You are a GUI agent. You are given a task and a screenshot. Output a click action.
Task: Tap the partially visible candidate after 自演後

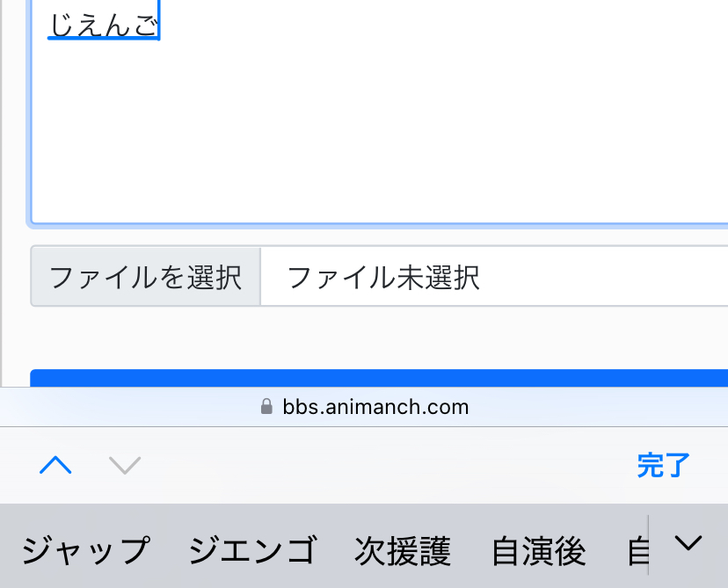coord(637,551)
